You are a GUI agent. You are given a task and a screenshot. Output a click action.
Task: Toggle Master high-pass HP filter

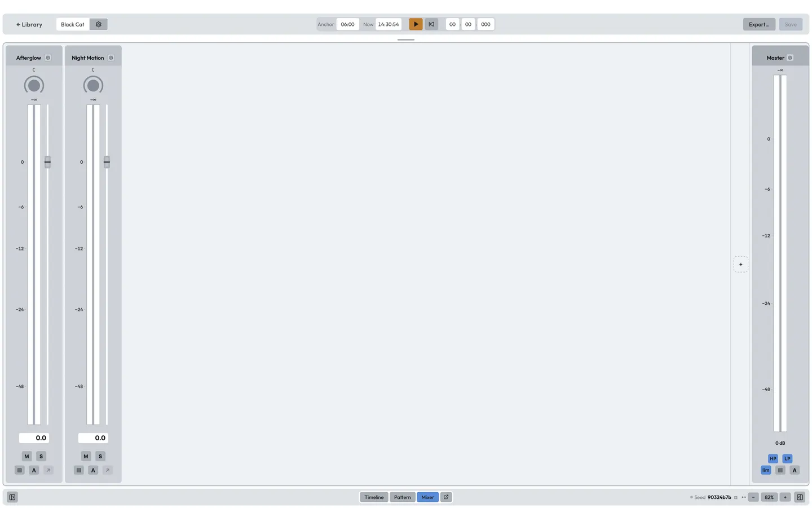pyautogui.click(x=773, y=458)
